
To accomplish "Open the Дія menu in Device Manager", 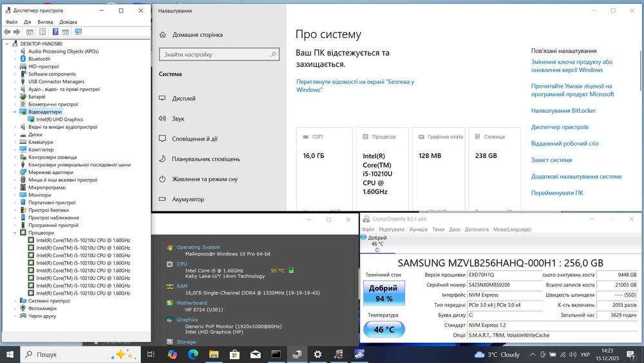I will click(28, 22).
